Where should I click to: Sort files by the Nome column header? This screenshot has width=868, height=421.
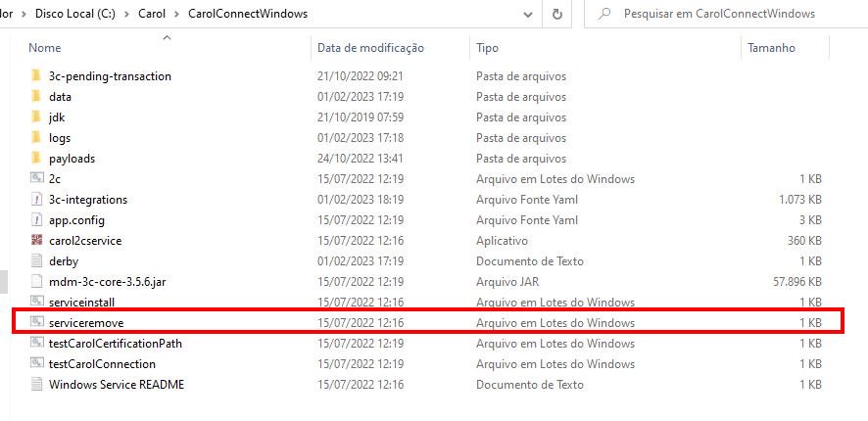click(45, 48)
